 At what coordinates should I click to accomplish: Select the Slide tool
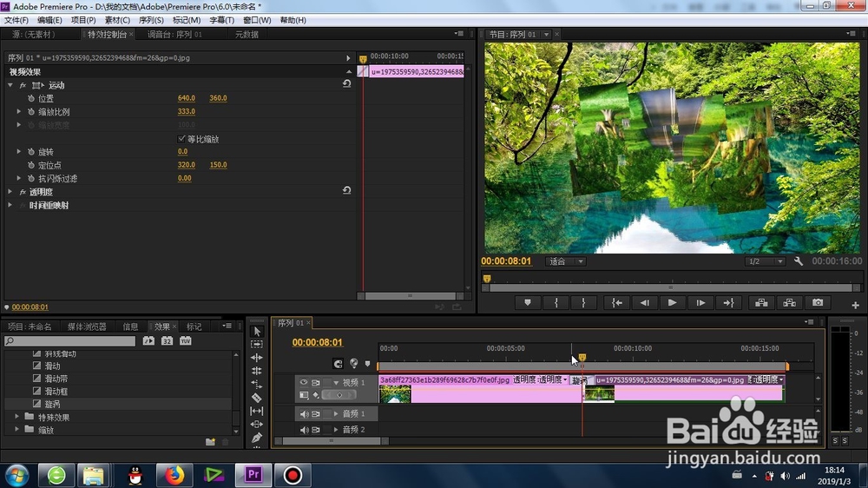[257, 424]
